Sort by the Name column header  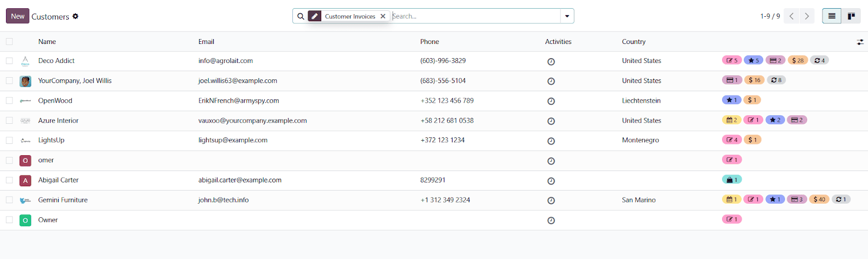(x=47, y=42)
